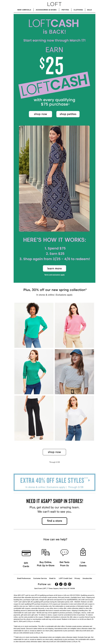Image resolution: width=109 pixels, height=644 pixels.
Task: Click the shop petites button
Action: [68, 114]
